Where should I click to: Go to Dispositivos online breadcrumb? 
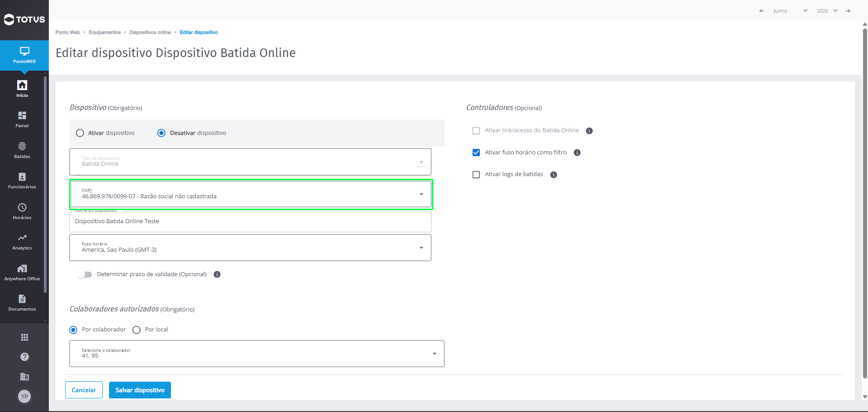tap(150, 33)
